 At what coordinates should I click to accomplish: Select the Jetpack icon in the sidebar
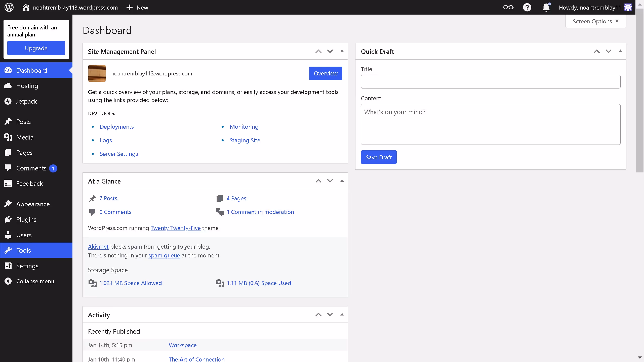(x=8, y=101)
